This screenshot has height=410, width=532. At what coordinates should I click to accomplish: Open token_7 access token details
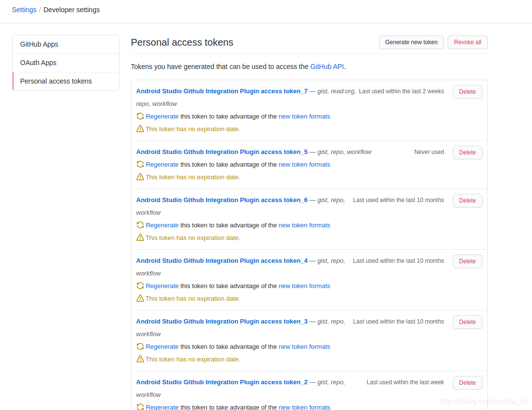click(222, 91)
